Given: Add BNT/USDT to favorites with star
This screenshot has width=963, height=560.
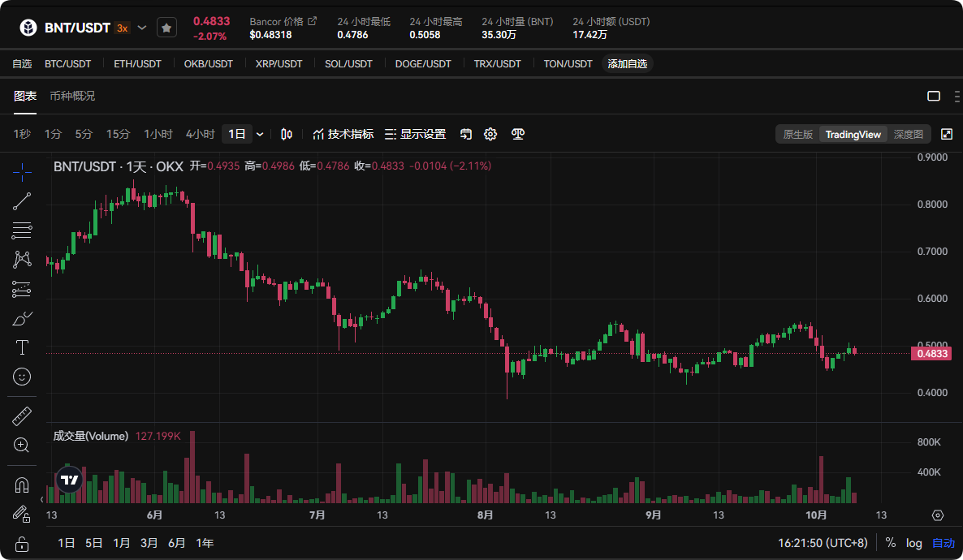Looking at the screenshot, I should 166,28.
